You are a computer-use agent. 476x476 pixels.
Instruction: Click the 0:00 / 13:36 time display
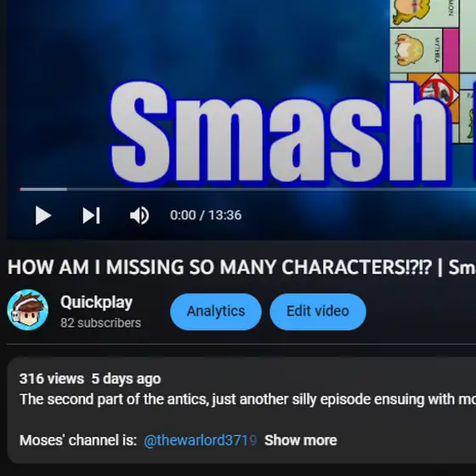tap(206, 215)
